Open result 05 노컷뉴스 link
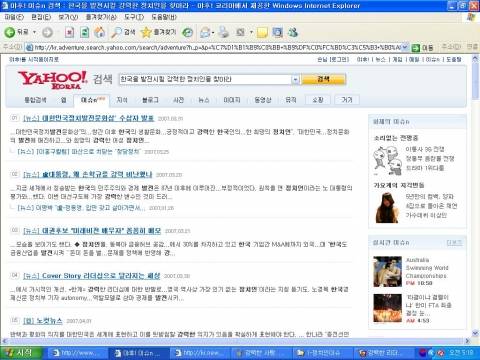480x360 pixels. (43, 321)
